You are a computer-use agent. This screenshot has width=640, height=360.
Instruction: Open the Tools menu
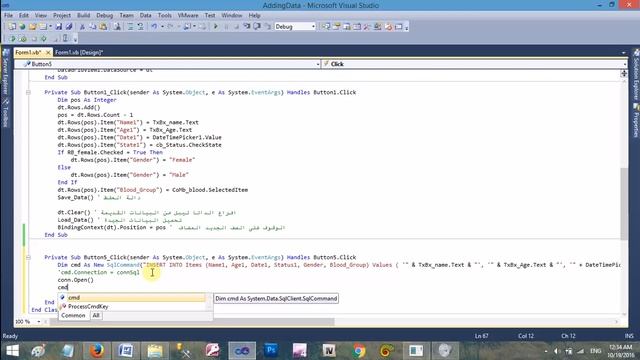(x=164, y=15)
